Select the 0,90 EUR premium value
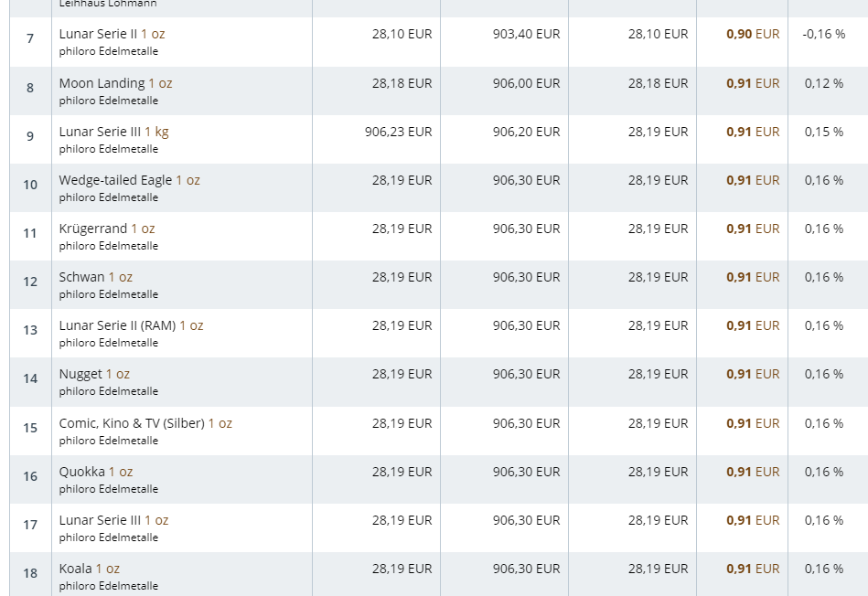Screen dimensions: 868x596 click(x=753, y=34)
